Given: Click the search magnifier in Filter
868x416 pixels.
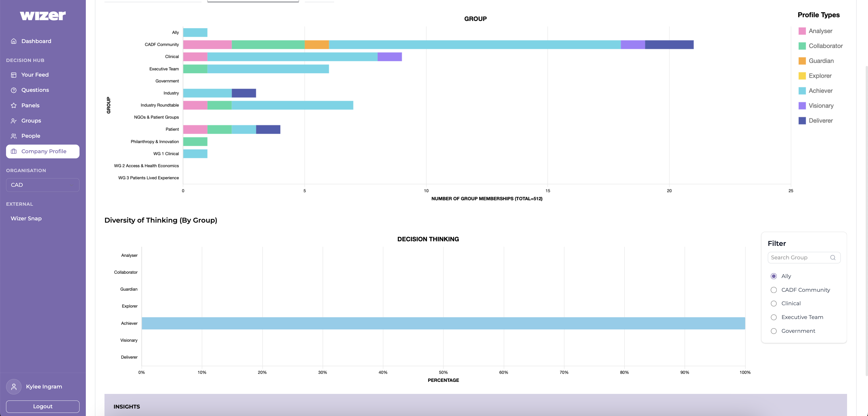Looking at the screenshot, I should pos(833,258).
